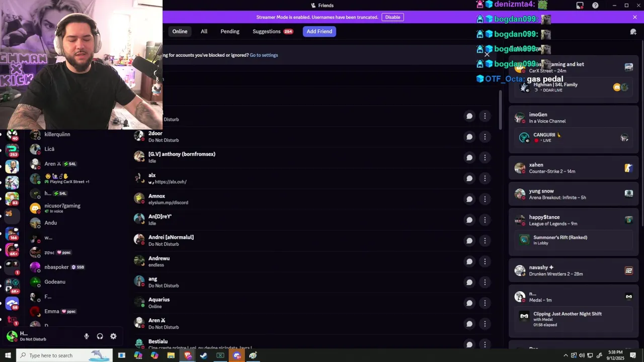Open more options for Andrei [aNormalul]
Screen dimensions: 644x362
(x=485, y=241)
